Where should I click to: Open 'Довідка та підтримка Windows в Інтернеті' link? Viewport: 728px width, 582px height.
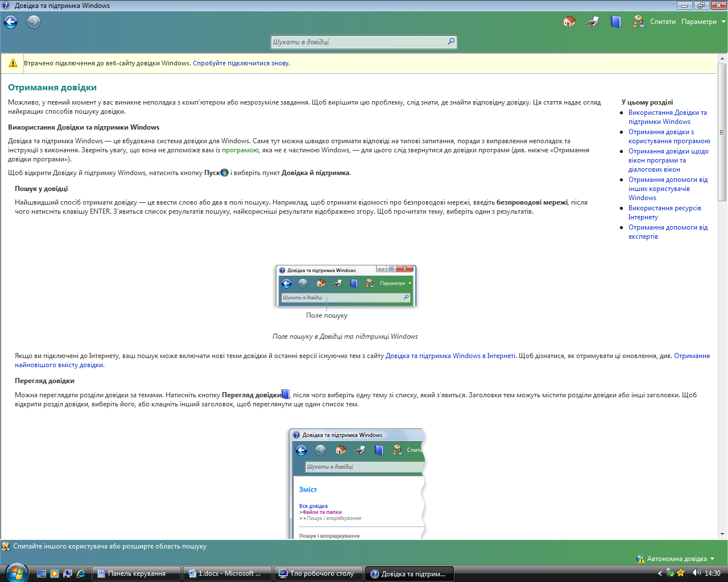click(x=450, y=356)
